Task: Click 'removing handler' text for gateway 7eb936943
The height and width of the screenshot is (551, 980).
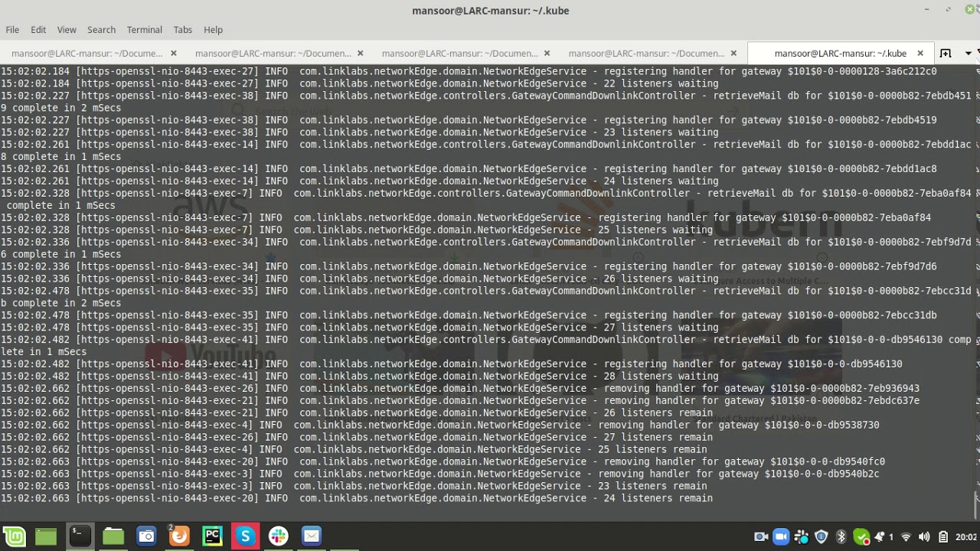Action: [649, 388]
